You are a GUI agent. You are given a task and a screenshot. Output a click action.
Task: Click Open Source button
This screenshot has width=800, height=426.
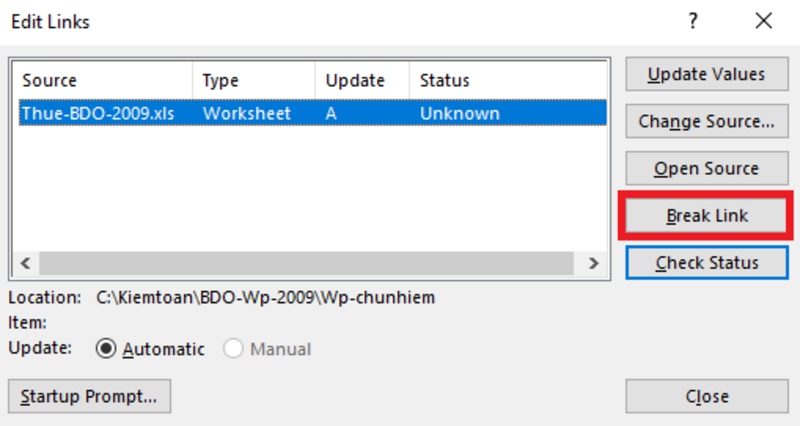click(707, 169)
